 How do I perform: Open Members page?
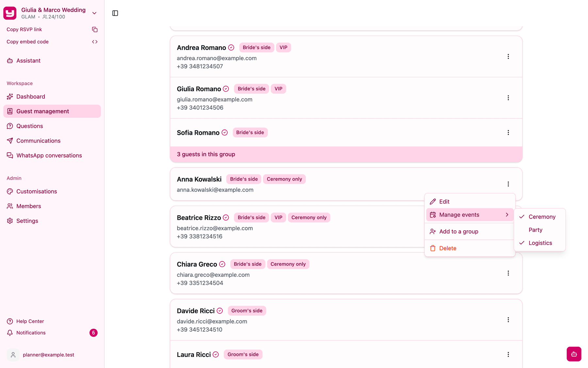point(52,206)
